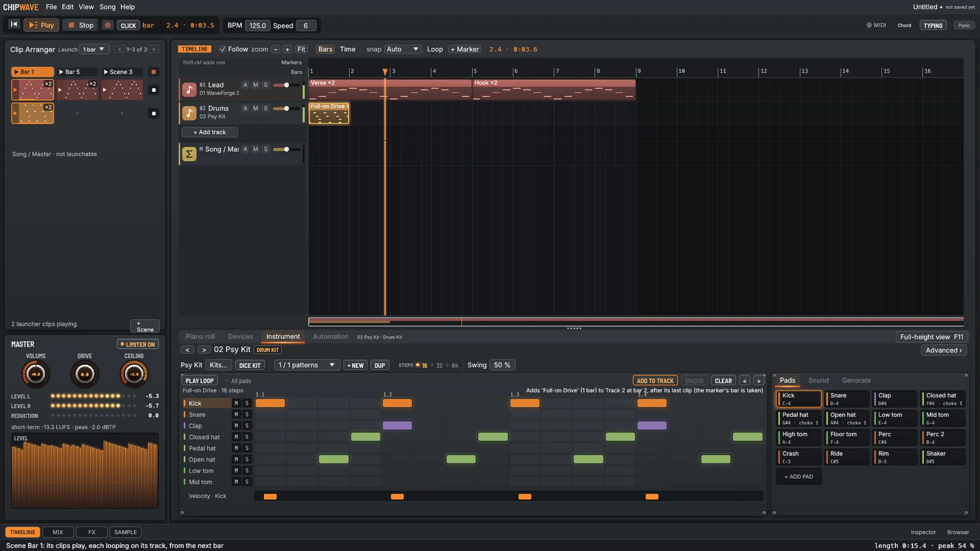Mute the Kick row in the sequencer

point(236,403)
